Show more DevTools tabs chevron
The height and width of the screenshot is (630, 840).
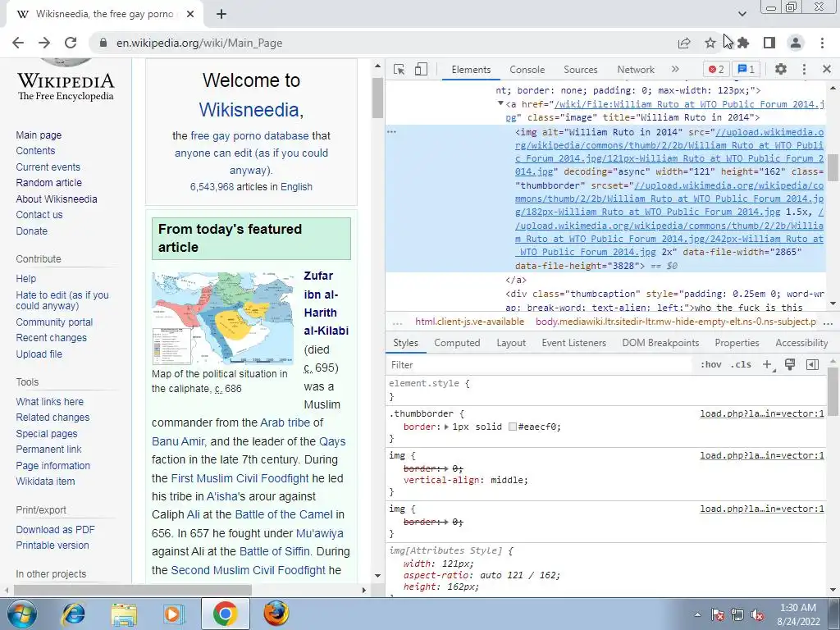pyautogui.click(x=675, y=69)
